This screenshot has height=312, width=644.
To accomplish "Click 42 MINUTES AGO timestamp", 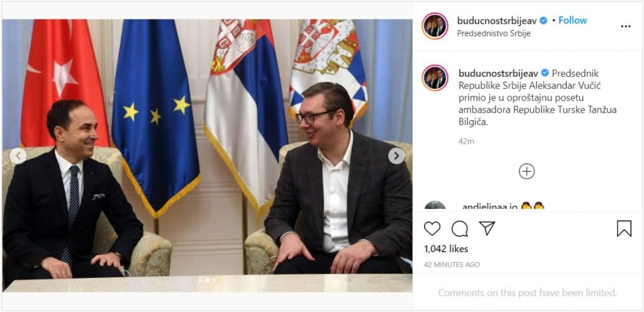I will pyautogui.click(x=452, y=265).
